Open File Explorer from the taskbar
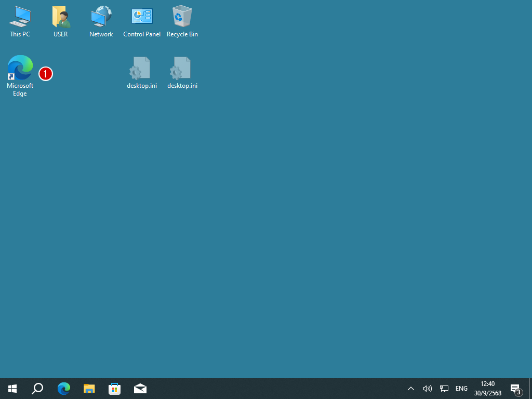 click(x=89, y=389)
